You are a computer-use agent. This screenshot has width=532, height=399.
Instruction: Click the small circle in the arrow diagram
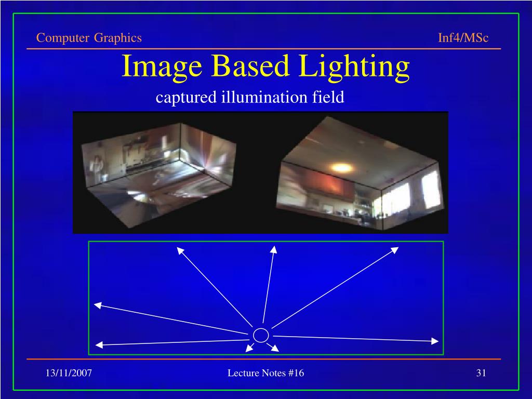[261, 336]
